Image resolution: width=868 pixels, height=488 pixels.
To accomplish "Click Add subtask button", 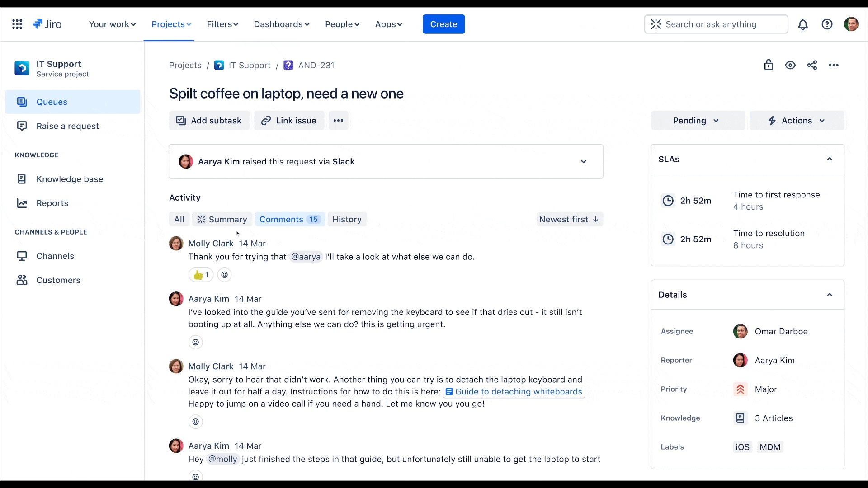I will (x=209, y=121).
